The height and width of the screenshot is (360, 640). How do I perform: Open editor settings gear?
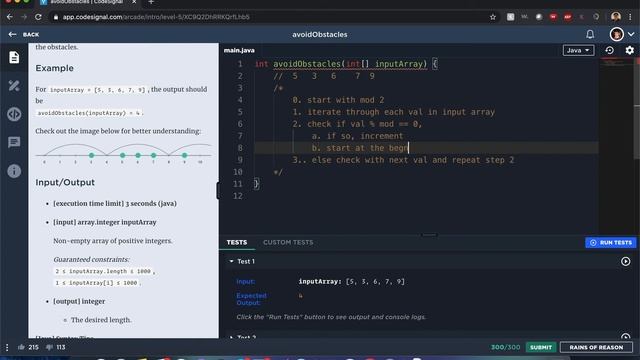pos(629,50)
